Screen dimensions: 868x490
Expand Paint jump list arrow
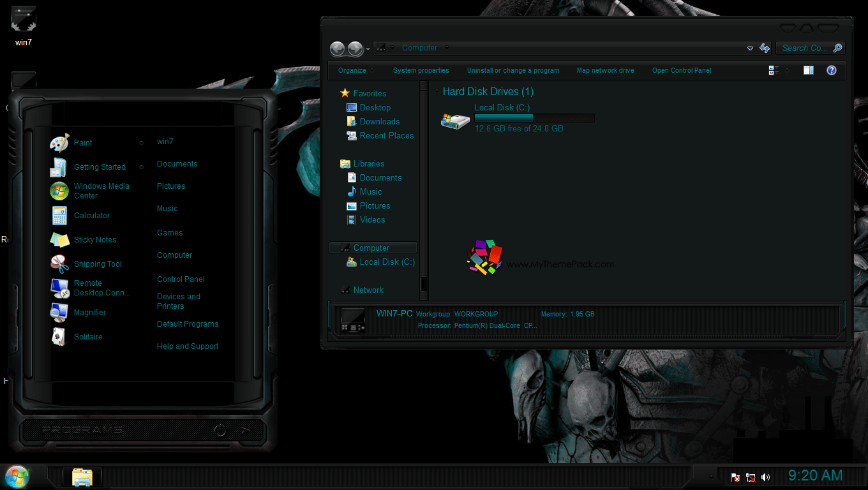[141, 143]
